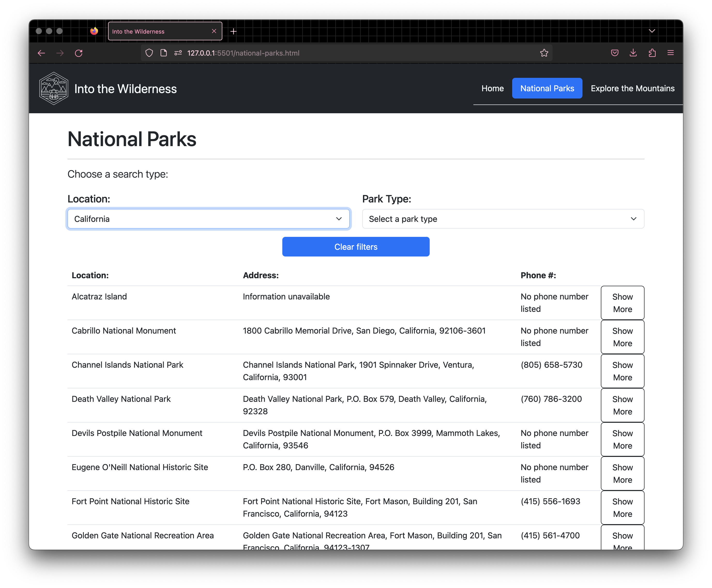Open the Location dropdown showing California
The width and height of the screenshot is (712, 588).
pyautogui.click(x=208, y=219)
